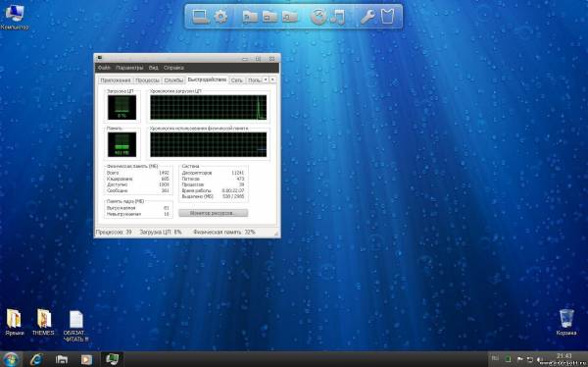The width and height of the screenshot is (588, 367).
Task: Open the wrench tools icon in top dock
Action: tap(367, 17)
